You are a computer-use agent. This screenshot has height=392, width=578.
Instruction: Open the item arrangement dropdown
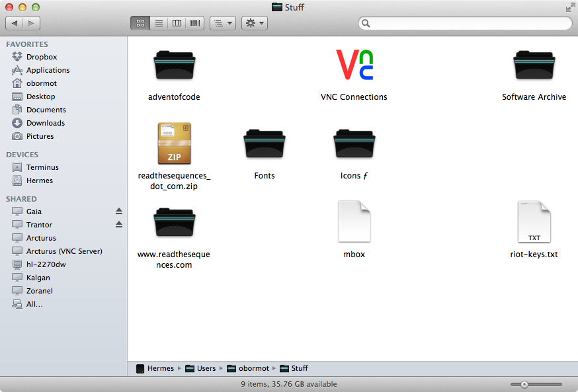[x=223, y=23]
